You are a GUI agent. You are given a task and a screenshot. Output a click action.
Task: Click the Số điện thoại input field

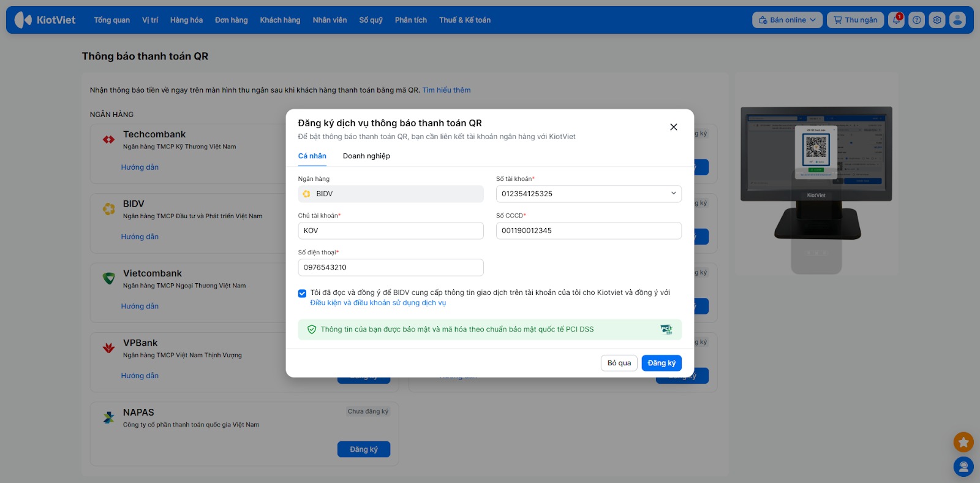[x=391, y=267]
